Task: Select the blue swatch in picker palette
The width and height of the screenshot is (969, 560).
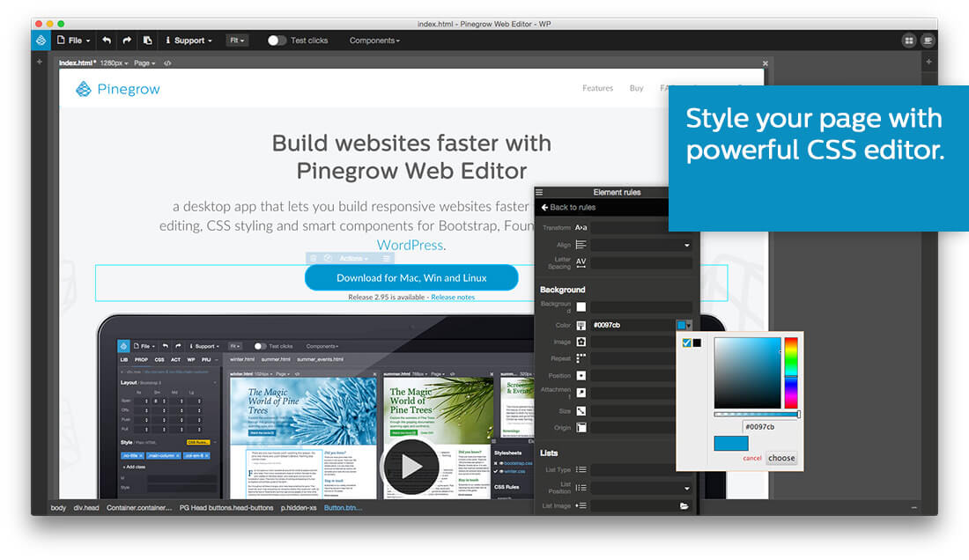Action: 687,343
